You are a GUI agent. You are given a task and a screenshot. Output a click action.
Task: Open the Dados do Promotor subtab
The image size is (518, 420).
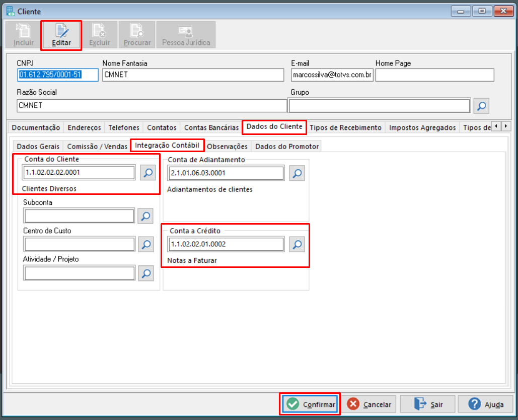point(287,147)
